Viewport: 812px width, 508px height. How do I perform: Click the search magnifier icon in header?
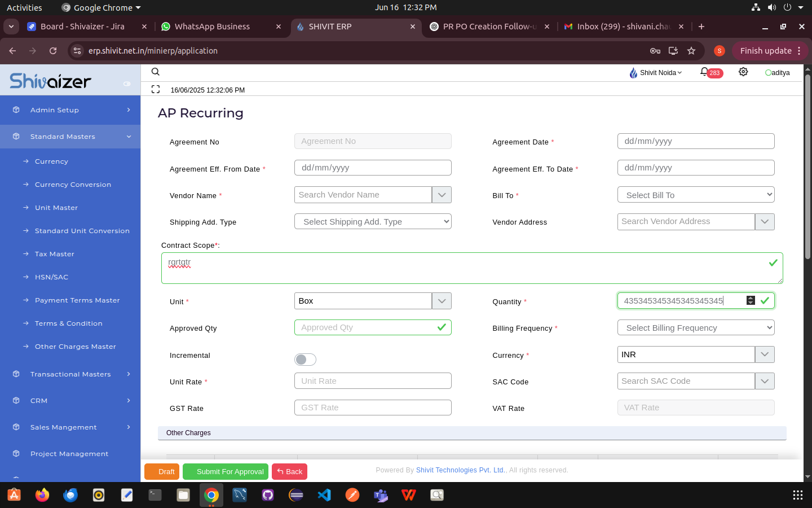156,72
